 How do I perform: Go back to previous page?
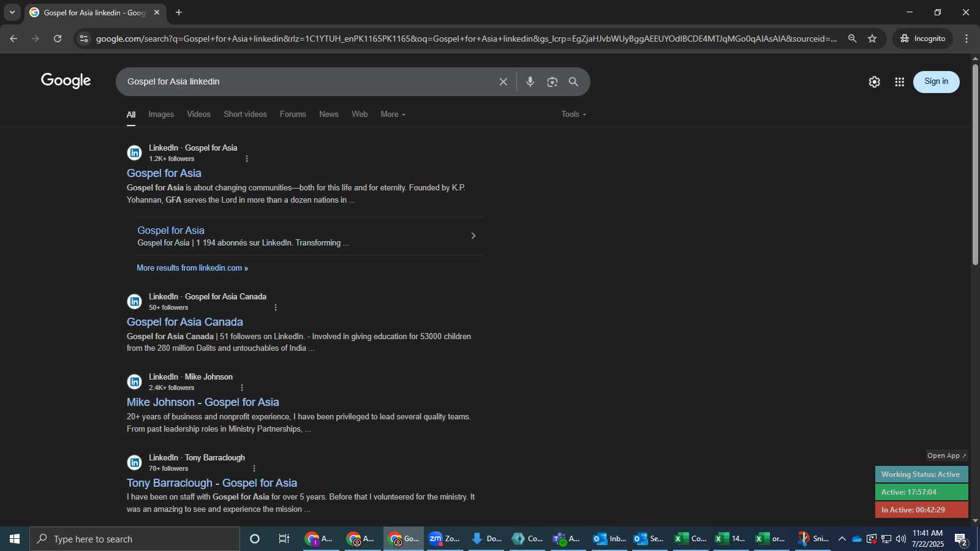pos(13,39)
